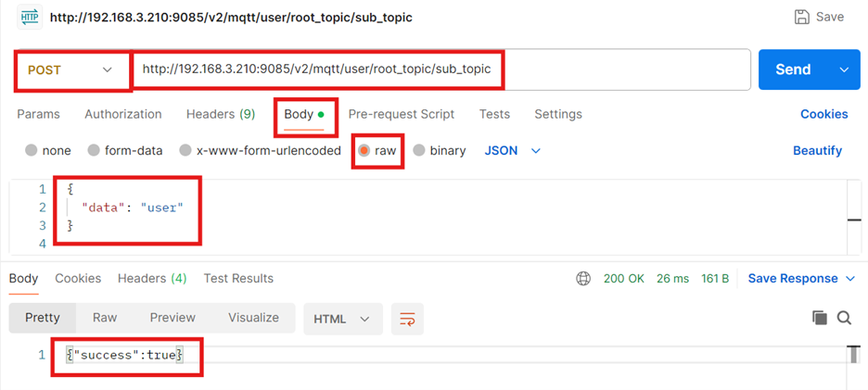Click the globe network icon beside 200 OK
868x390 pixels.
[x=583, y=278]
